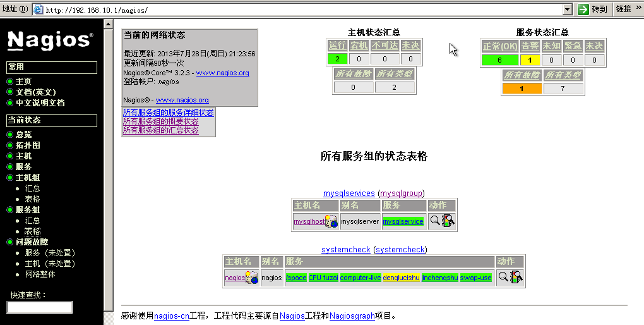Open 文档(英文) in the sidebar
This screenshot has height=325, width=644.
point(35,92)
